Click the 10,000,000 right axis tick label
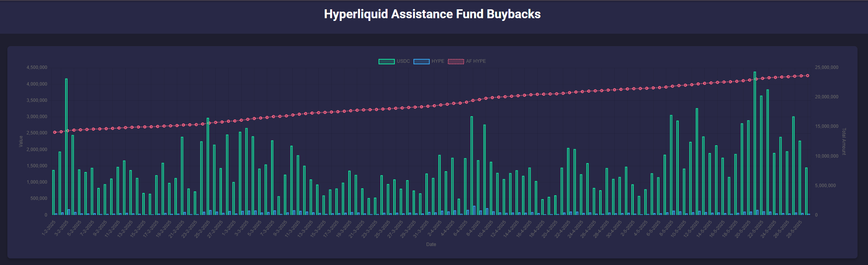This screenshot has width=868, height=265. (827, 156)
